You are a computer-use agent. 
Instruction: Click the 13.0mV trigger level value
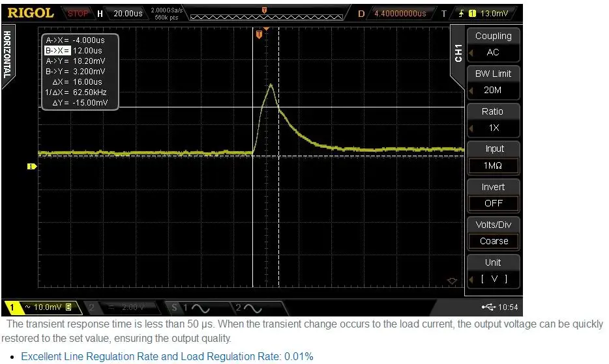point(494,14)
